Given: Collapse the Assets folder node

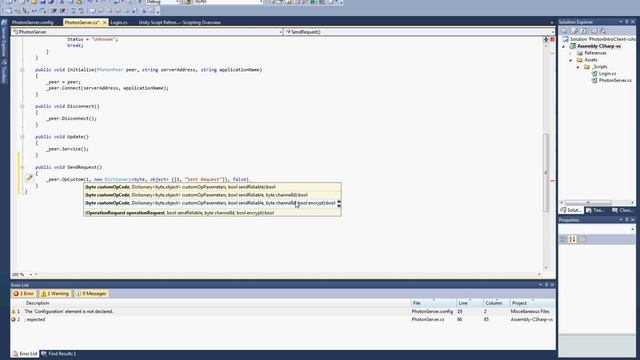Looking at the screenshot, I should coord(571,60).
